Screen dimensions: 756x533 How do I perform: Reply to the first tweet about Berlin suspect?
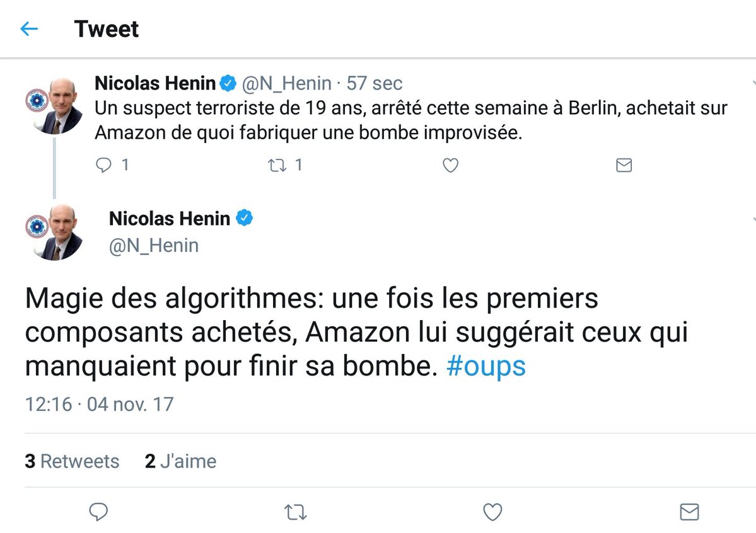(x=103, y=165)
